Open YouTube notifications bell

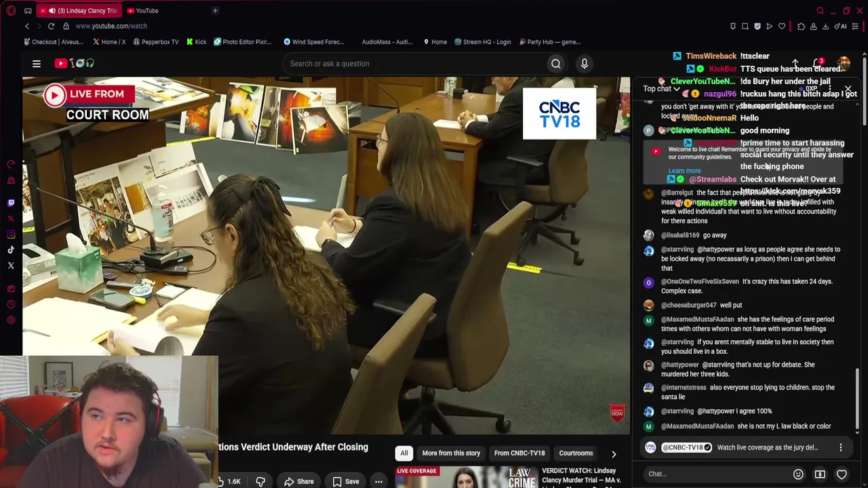818,64
